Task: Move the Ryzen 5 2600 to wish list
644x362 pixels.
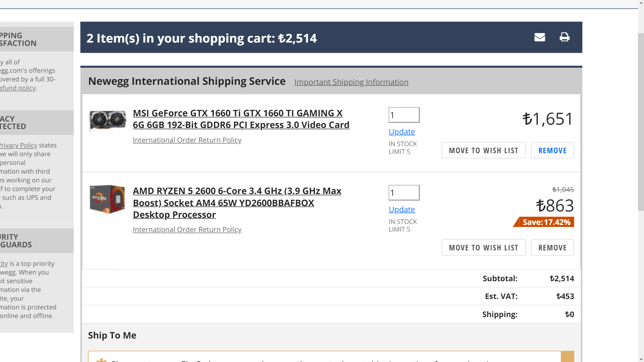Action: pyautogui.click(x=483, y=248)
